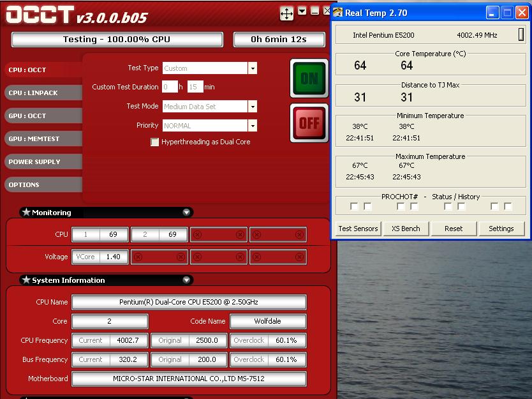532x399 pixels.
Task: Click the Reset button in Real Temp
Action: 454,229
